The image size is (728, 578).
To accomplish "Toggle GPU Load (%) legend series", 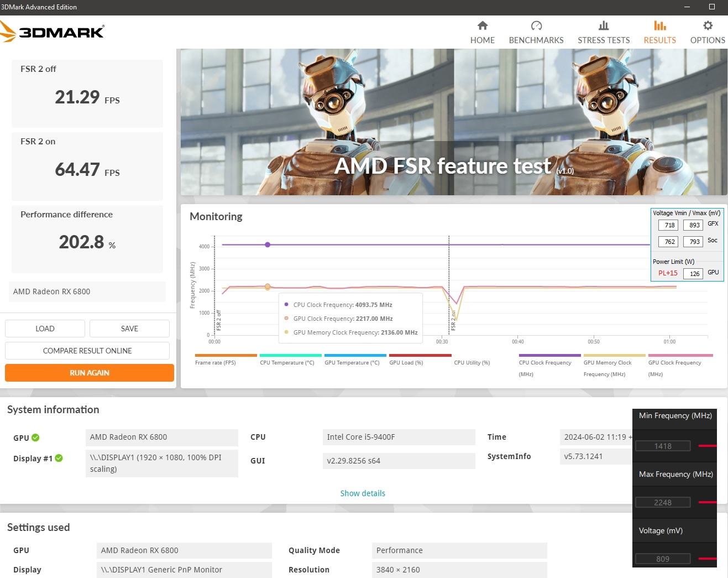I will pyautogui.click(x=420, y=360).
